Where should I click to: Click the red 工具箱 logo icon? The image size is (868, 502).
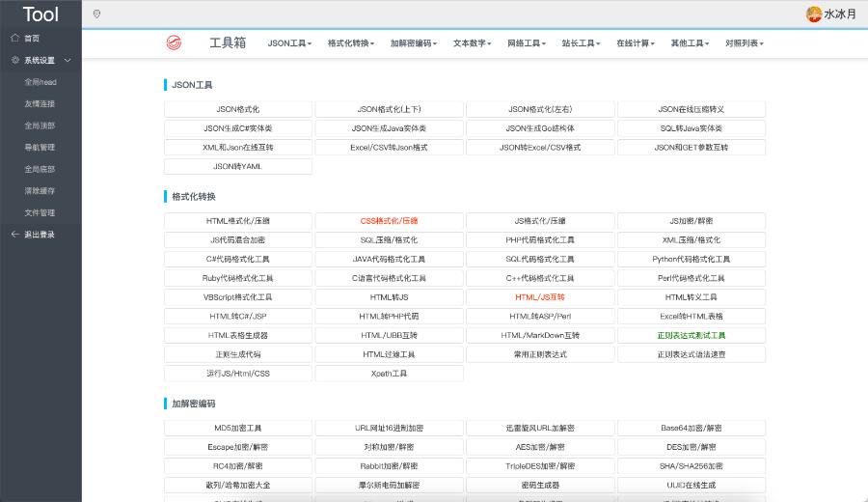coord(174,42)
